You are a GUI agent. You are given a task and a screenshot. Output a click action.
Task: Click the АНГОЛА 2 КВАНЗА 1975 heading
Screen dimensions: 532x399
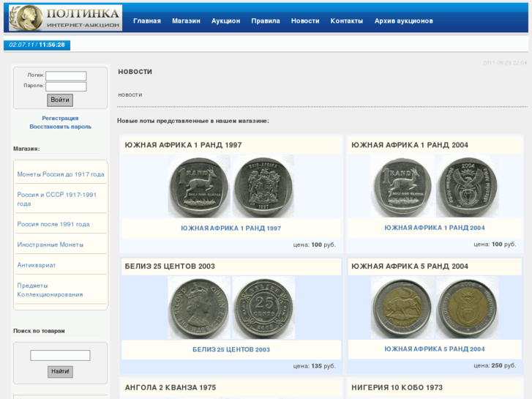coord(171,387)
